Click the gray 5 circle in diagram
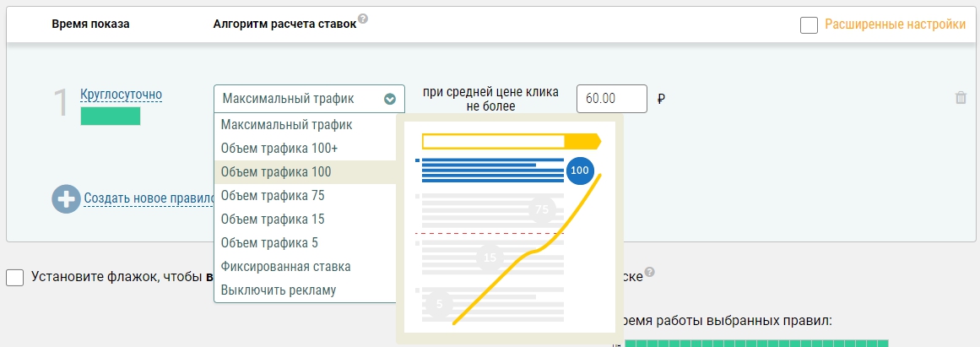 click(437, 302)
